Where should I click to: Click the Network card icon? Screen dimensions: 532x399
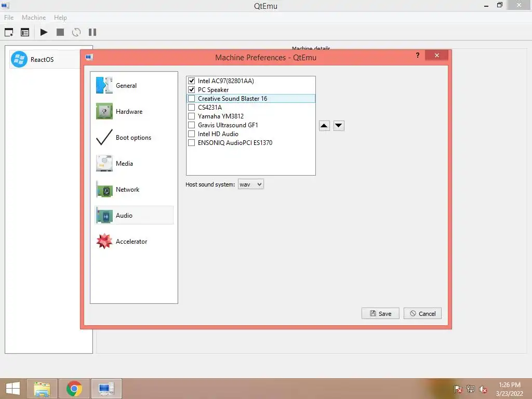(x=104, y=189)
